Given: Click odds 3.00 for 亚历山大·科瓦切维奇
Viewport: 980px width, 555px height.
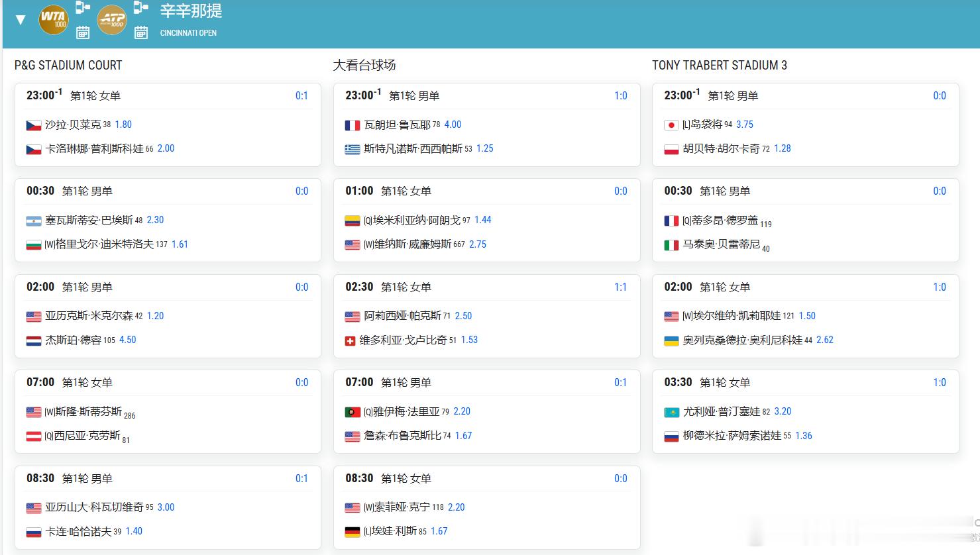Looking at the screenshot, I should pyautogui.click(x=166, y=507).
